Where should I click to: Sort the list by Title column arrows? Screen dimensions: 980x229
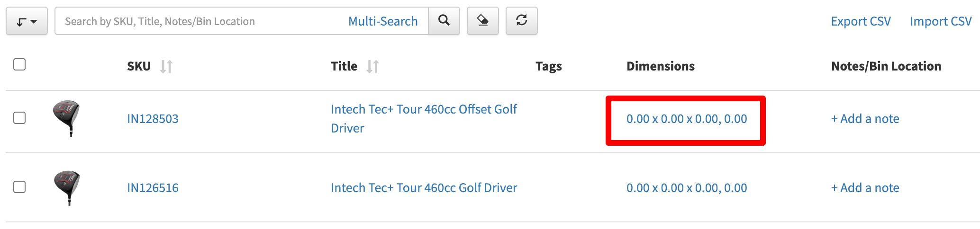(373, 66)
